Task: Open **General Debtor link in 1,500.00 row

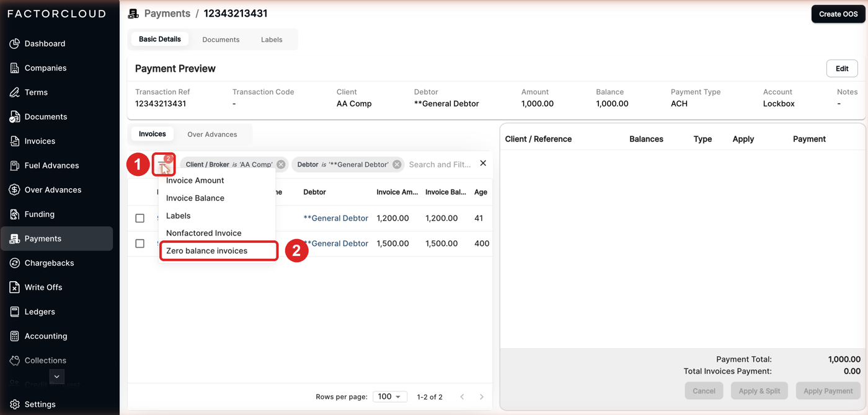Action: 336,243
